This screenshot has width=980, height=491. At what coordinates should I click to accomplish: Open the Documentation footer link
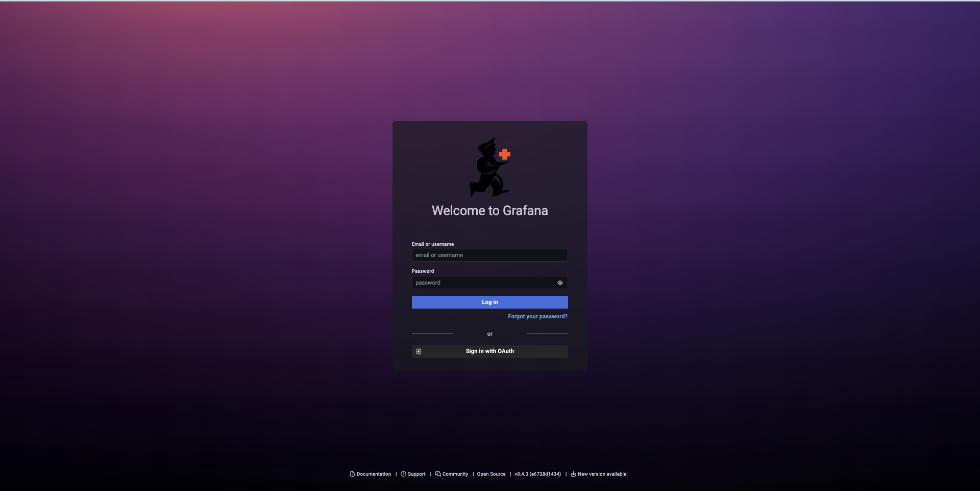point(373,474)
